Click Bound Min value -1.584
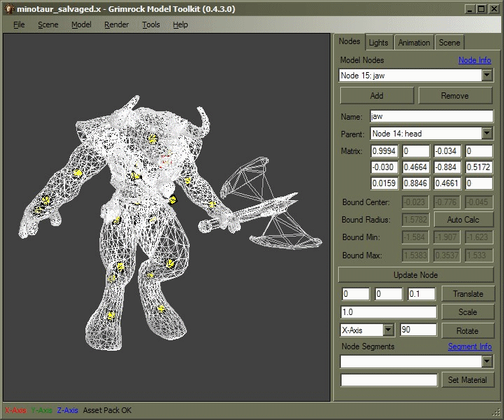This screenshot has width=504, height=420. (x=415, y=237)
